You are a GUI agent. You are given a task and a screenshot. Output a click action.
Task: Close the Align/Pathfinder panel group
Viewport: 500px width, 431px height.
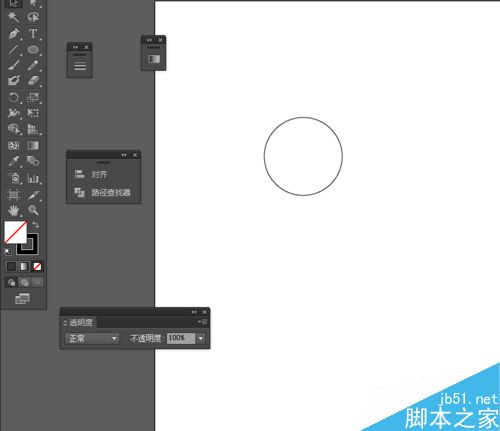coord(135,155)
